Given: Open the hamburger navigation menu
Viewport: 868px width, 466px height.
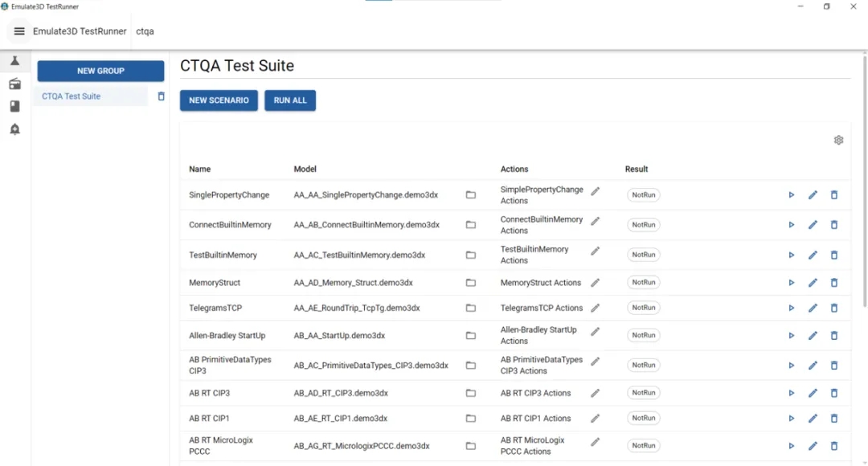Looking at the screenshot, I should click(x=19, y=31).
